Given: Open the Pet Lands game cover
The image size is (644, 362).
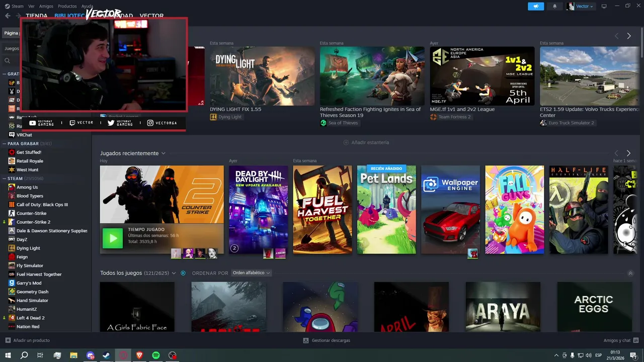Looking at the screenshot, I should (386, 210).
